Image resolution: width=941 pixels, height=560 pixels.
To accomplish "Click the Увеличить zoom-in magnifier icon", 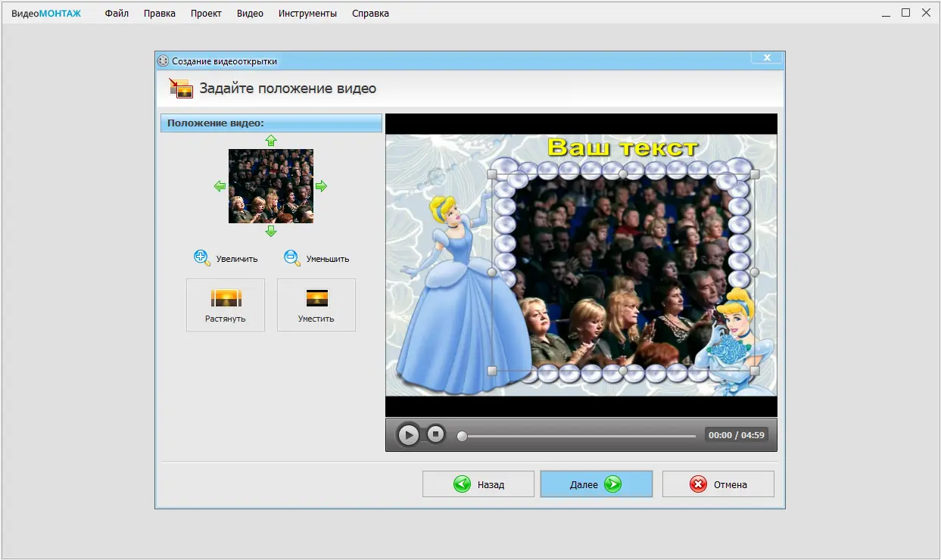I will pos(201,257).
